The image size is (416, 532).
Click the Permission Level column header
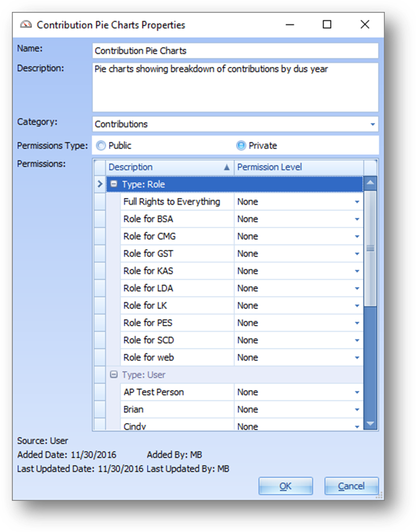point(299,167)
